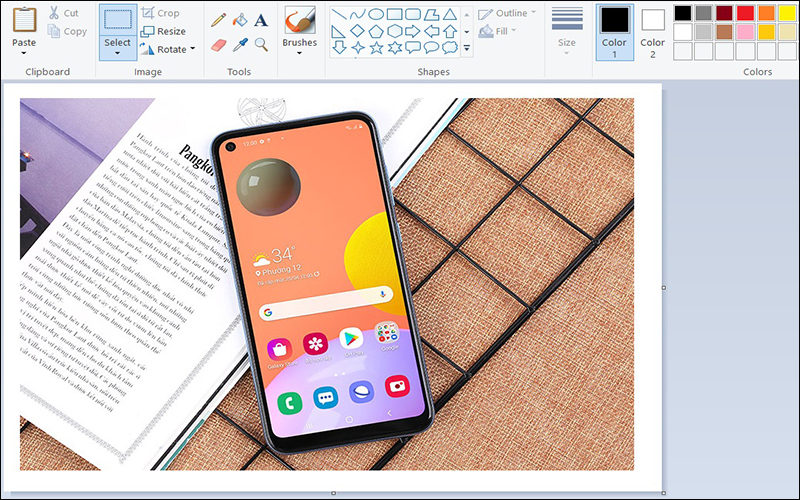Viewport: 800px width, 500px height.
Task: Pick the Fill with color bucket tool
Action: (x=239, y=20)
